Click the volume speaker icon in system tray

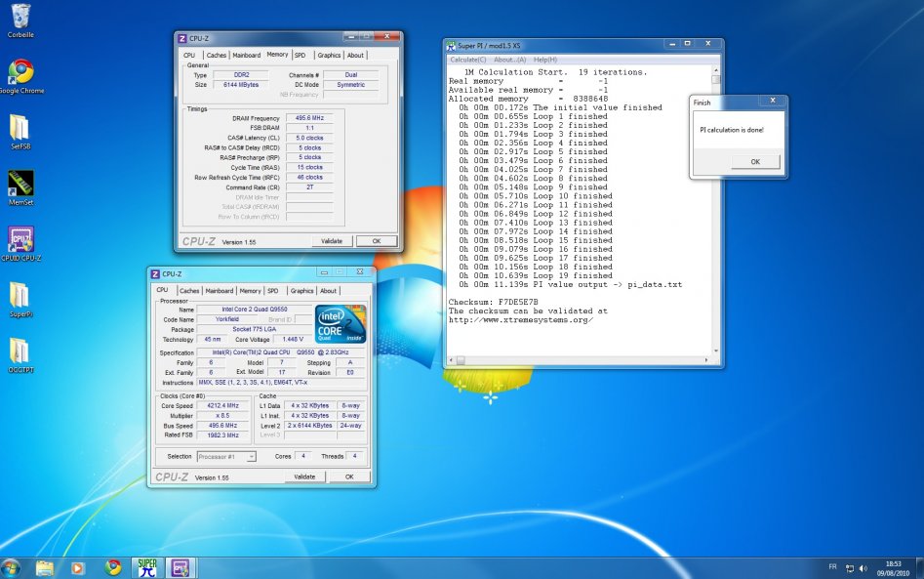pyautogui.click(x=864, y=567)
